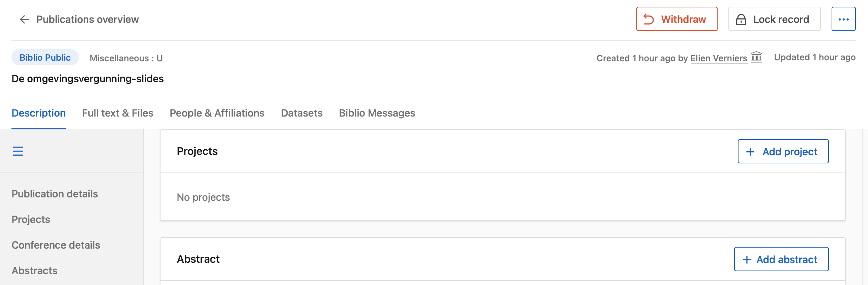Image resolution: width=868 pixels, height=285 pixels.
Task: Click the hamburger icon above the sidebar
Action: (x=19, y=151)
